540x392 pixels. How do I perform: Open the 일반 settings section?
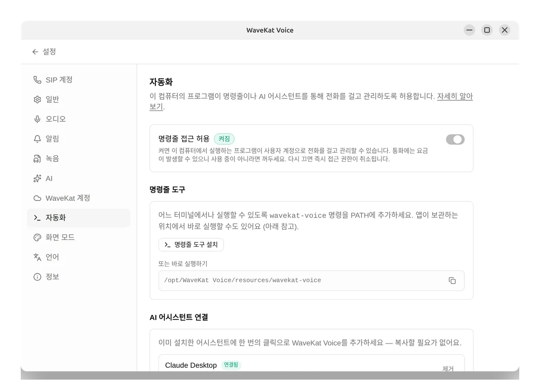coord(79,99)
